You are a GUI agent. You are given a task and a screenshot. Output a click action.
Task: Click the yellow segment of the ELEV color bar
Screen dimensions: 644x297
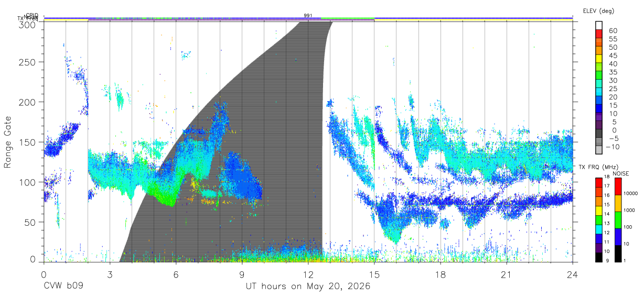(x=599, y=59)
